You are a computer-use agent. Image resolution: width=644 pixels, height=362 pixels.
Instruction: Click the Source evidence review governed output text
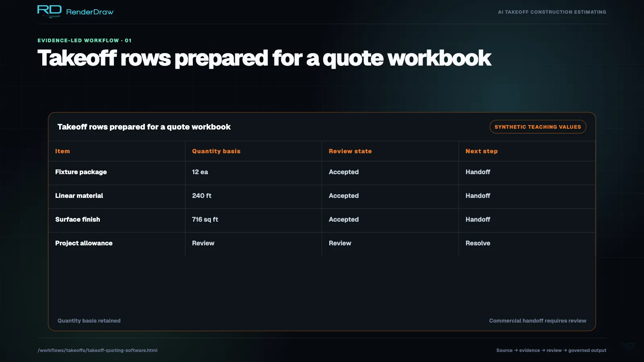coord(551,350)
